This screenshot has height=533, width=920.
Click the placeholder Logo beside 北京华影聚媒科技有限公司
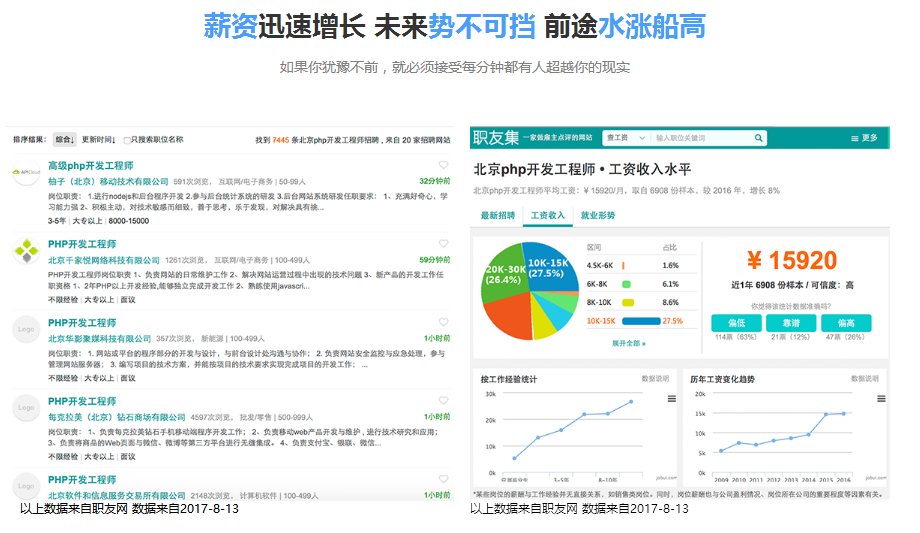(x=26, y=329)
